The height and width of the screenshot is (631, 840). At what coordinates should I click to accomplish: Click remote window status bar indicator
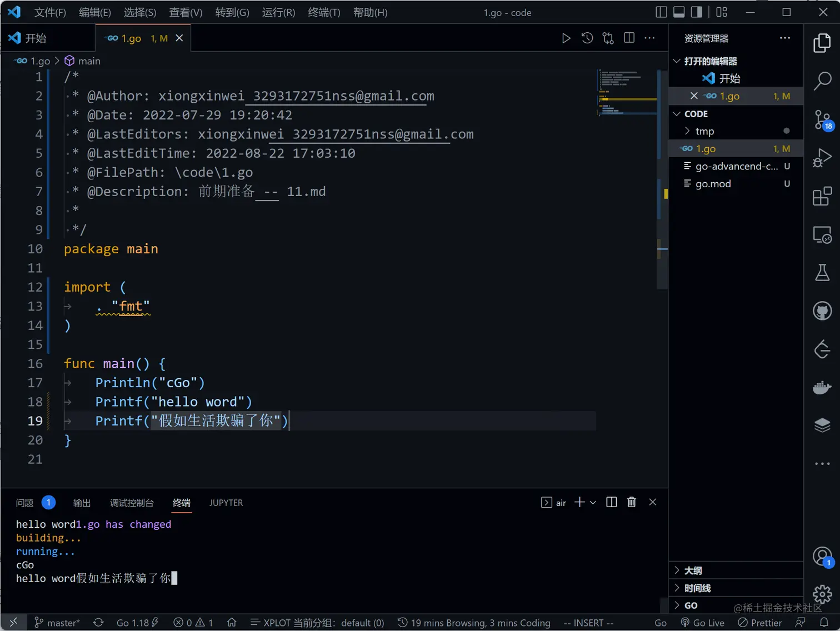click(x=13, y=623)
